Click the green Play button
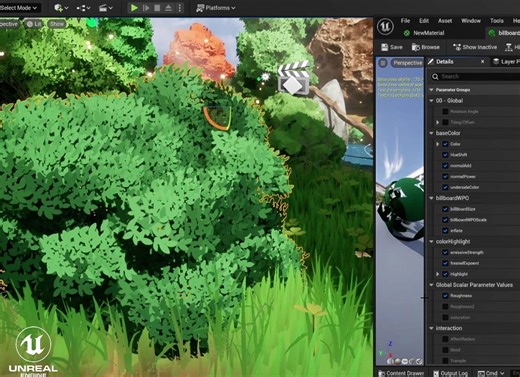This screenshot has width=520, height=377. (134, 8)
